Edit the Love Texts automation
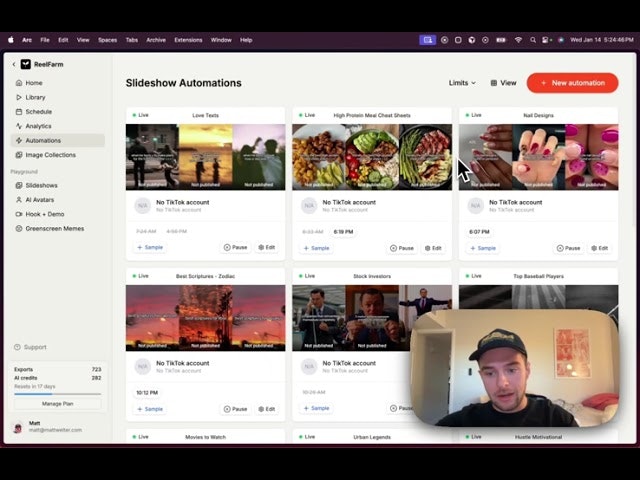 point(267,247)
